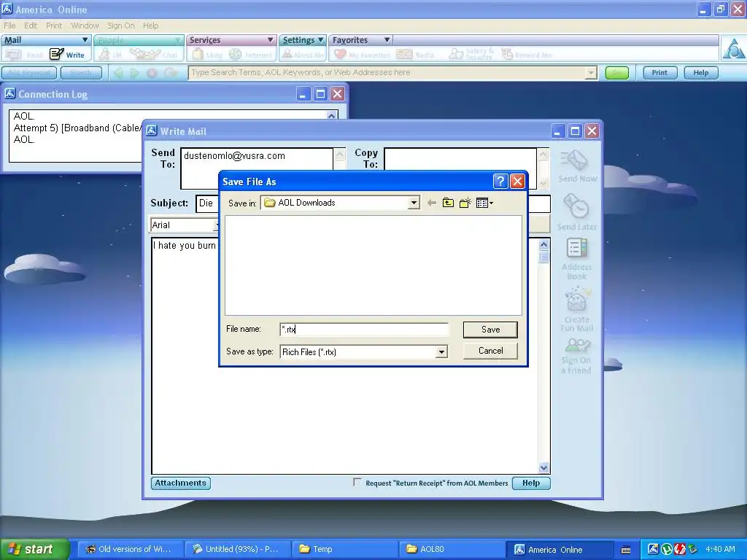
Task: Click Sign On a Friend icon
Action: 578,346
